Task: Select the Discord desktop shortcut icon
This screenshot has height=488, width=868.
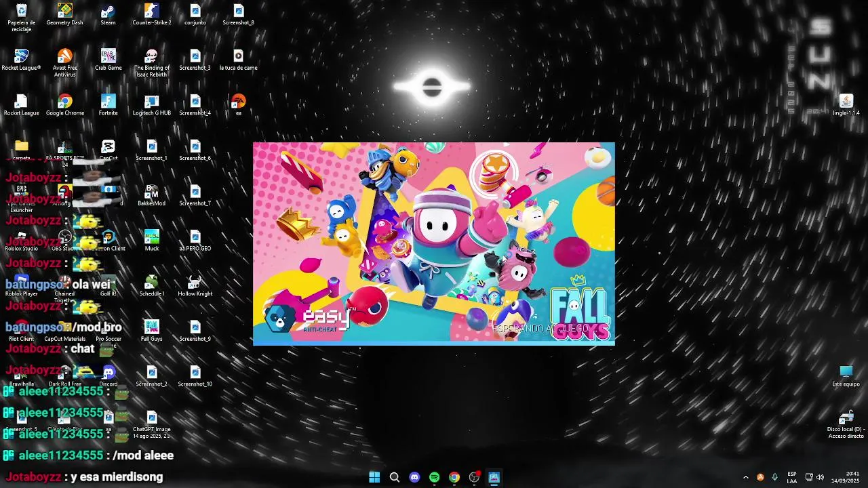Action: [108, 372]
